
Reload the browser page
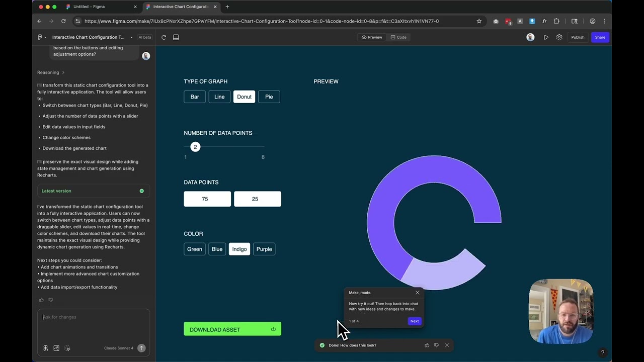63,21
